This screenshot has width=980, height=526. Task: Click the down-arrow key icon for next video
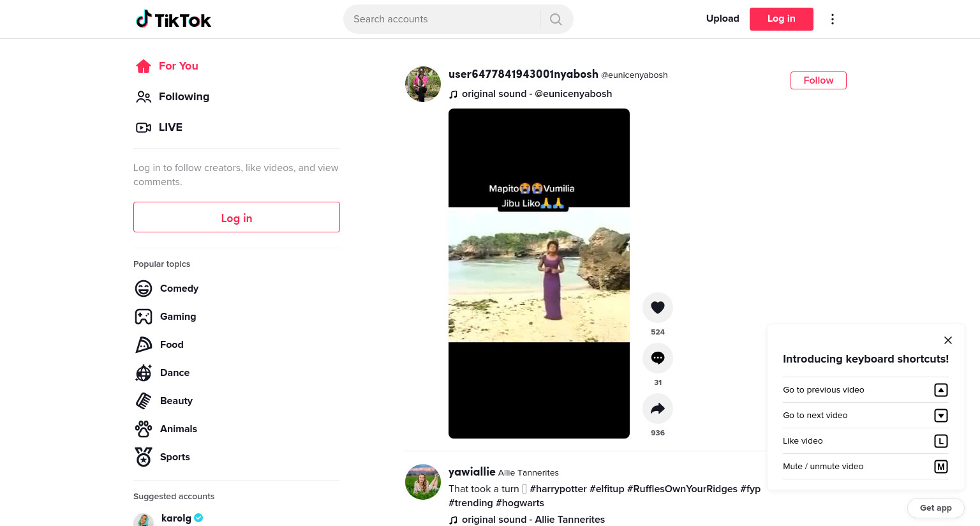[x=941, y=416]
